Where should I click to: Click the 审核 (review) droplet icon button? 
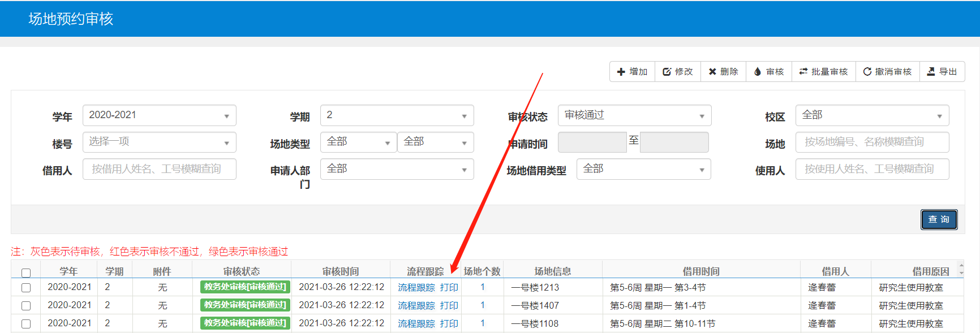tap(768, 72)
